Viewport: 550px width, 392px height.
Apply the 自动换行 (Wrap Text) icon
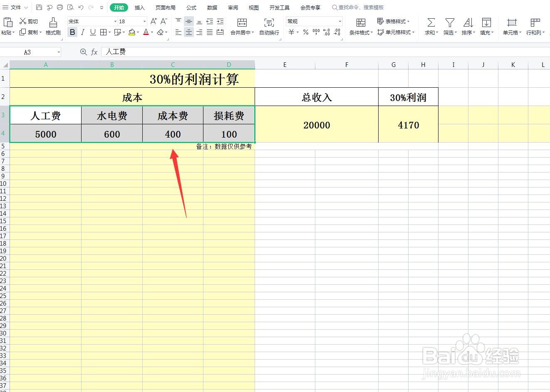click(x=269, y=27)
